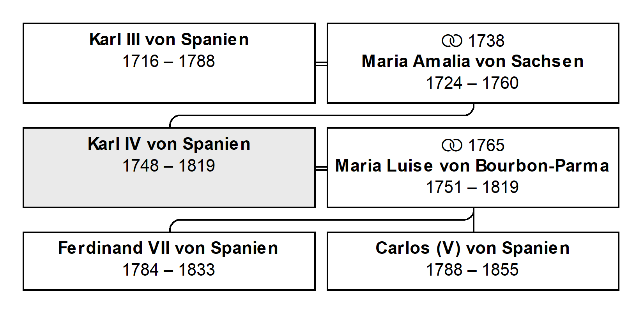Open the Karl III von Spanien name
This screenshot has height=315, width=644.
coord(169,39)
